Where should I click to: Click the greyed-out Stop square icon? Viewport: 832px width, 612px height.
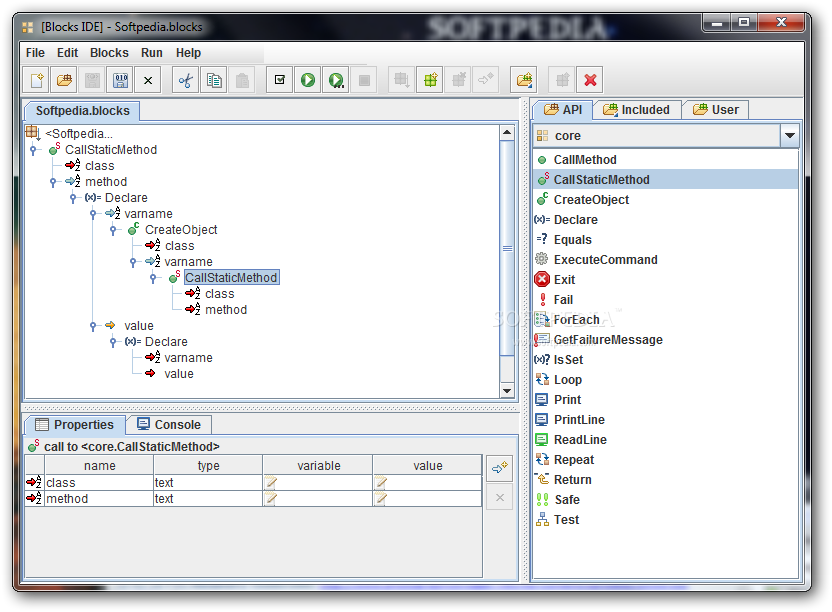pos(364,80)
